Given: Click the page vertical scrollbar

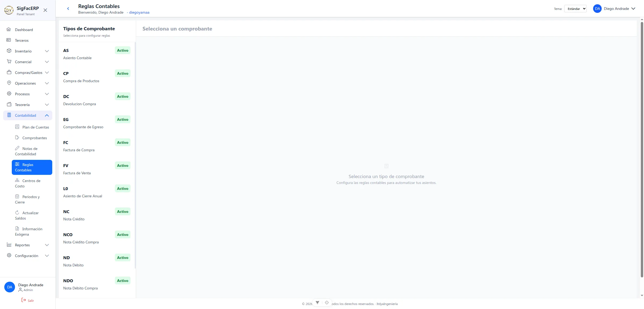Looking at the screenshot, I should [x=642, y=150].
